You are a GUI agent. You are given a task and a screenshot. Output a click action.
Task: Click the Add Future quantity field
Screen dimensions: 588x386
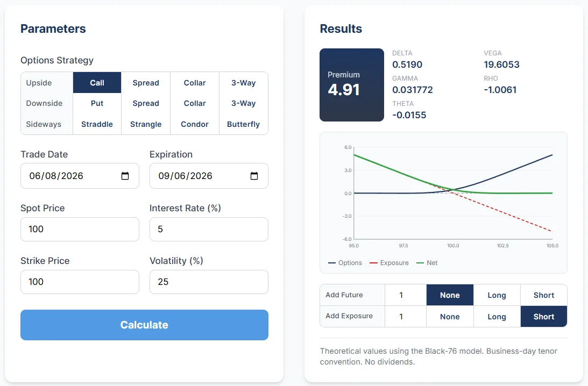(406, 295)
